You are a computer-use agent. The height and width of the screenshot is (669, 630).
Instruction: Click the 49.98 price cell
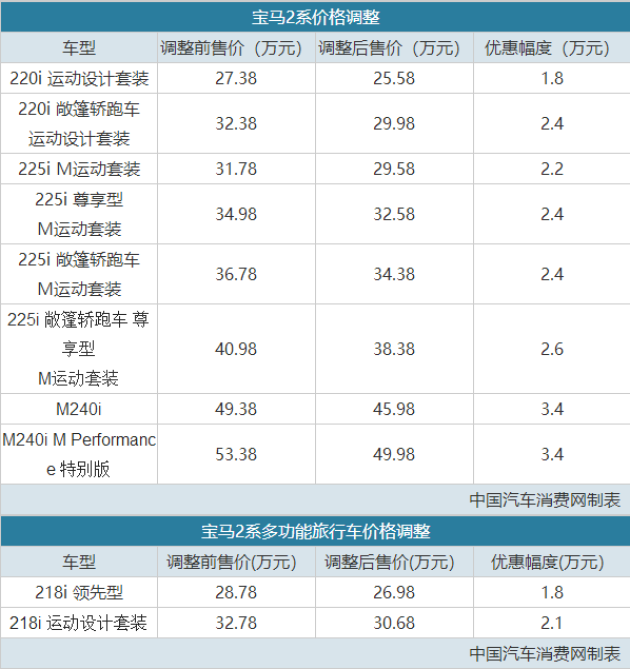point(394,454)
